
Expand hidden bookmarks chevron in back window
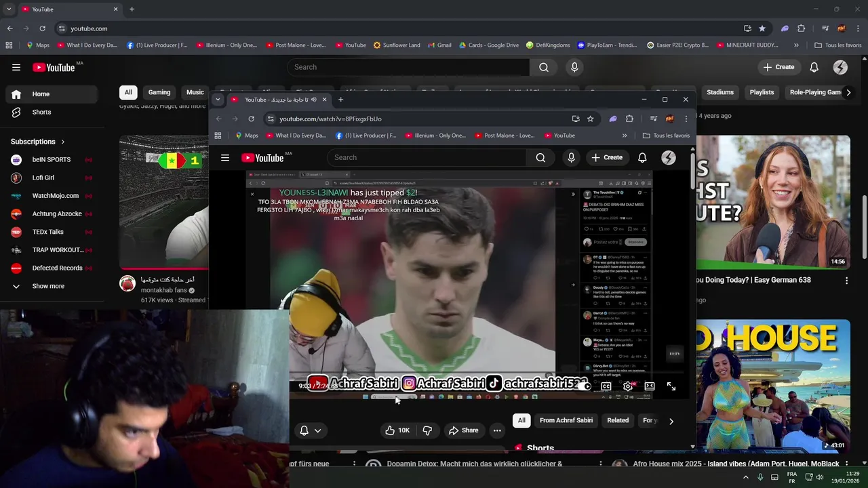(x=796, y=45)
